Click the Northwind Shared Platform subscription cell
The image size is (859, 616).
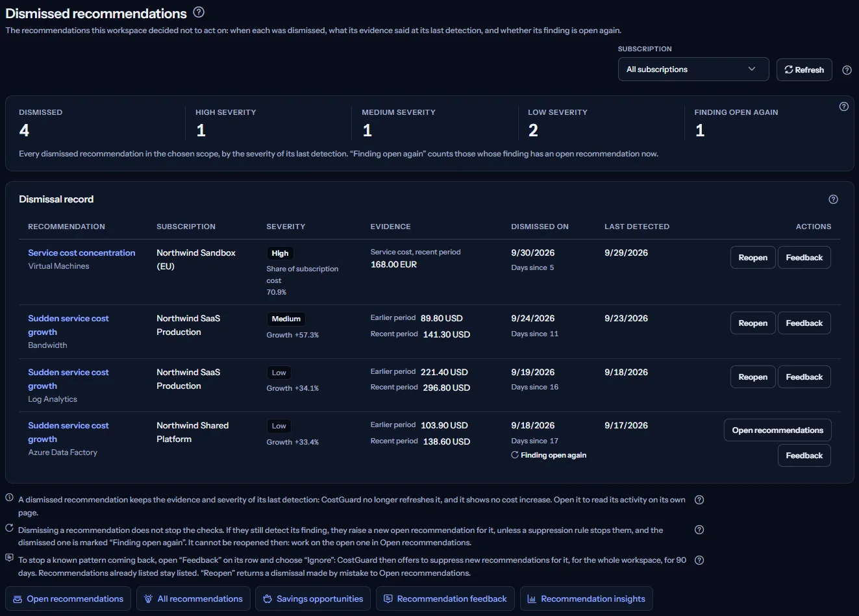[x=193, y=432]
